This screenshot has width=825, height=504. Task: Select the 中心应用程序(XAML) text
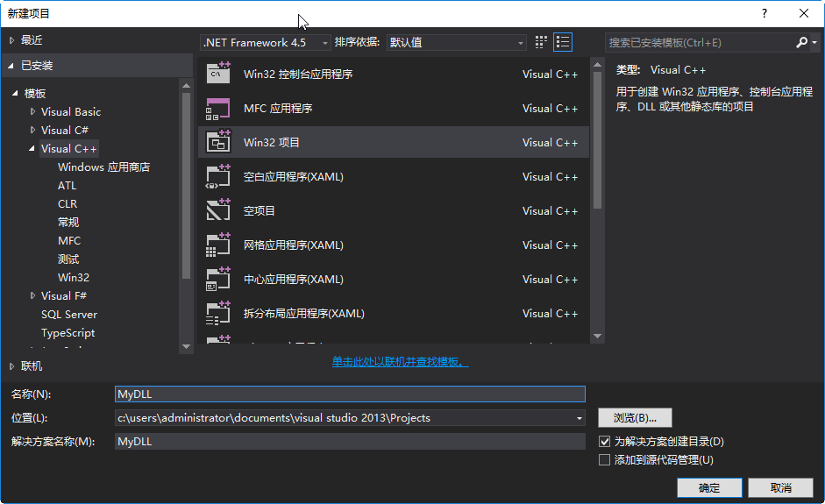[x=293, y=280]
